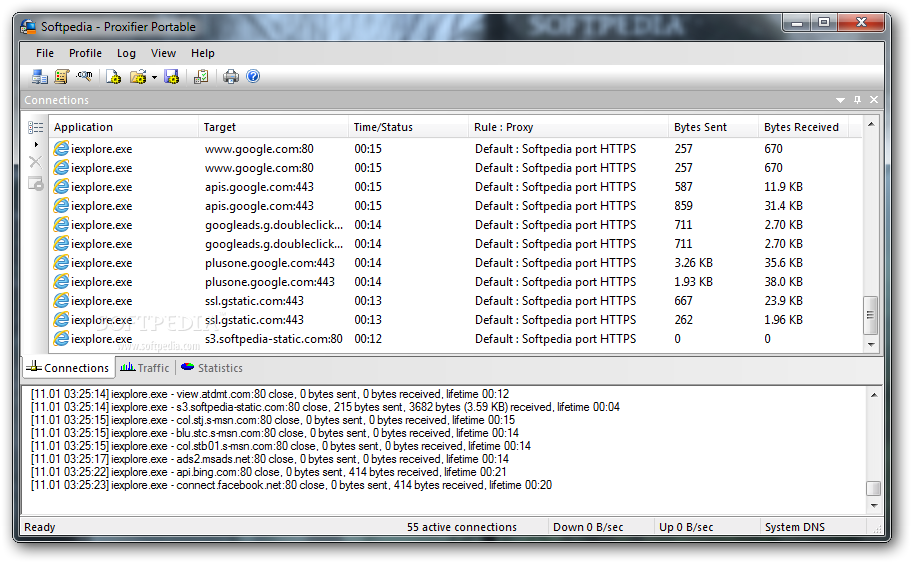Click 'Up 0 B/sec' status bar entry

686,527
